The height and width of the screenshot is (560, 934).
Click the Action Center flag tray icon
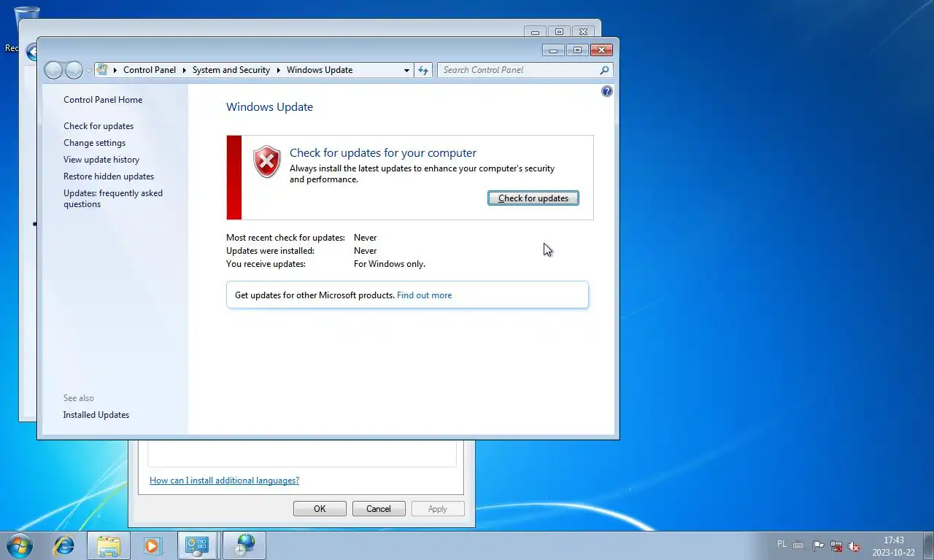point(818,545)
